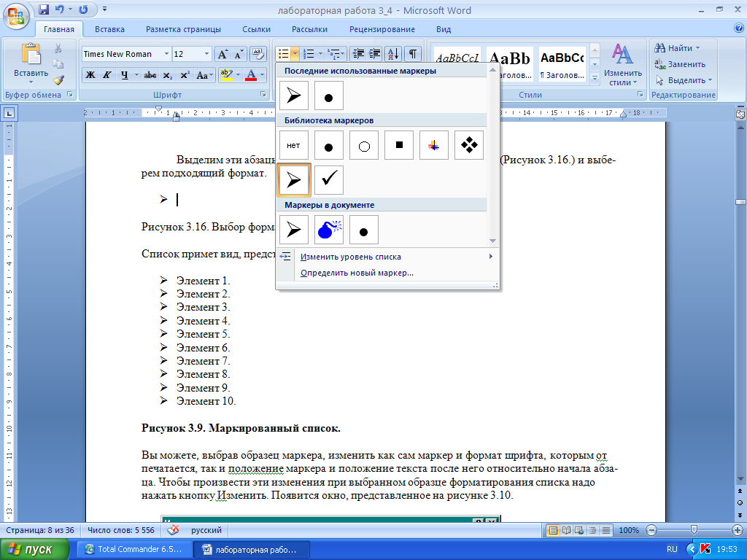
Task: Toggle superscript x² formatting
Action: 185,75
